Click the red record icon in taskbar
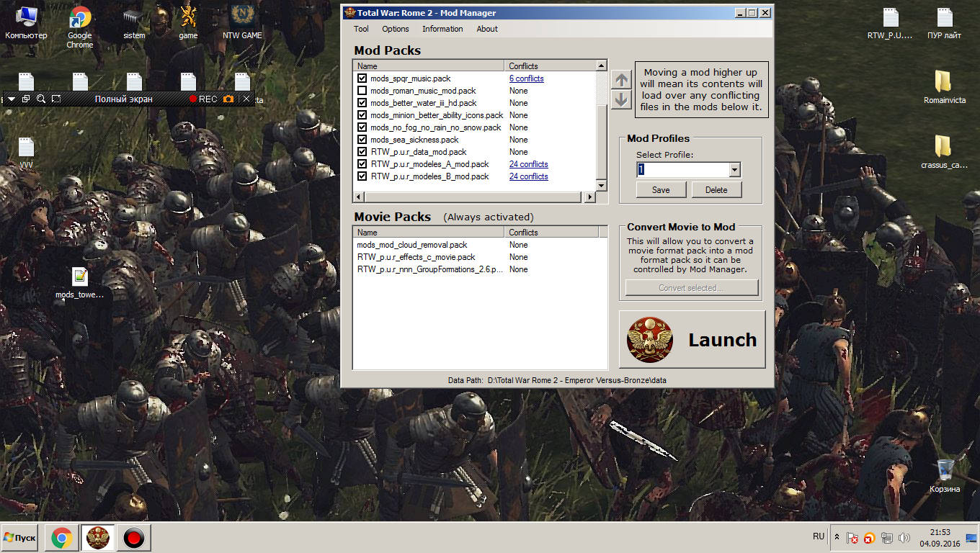The image size is (980, 553). pos(133,538)
